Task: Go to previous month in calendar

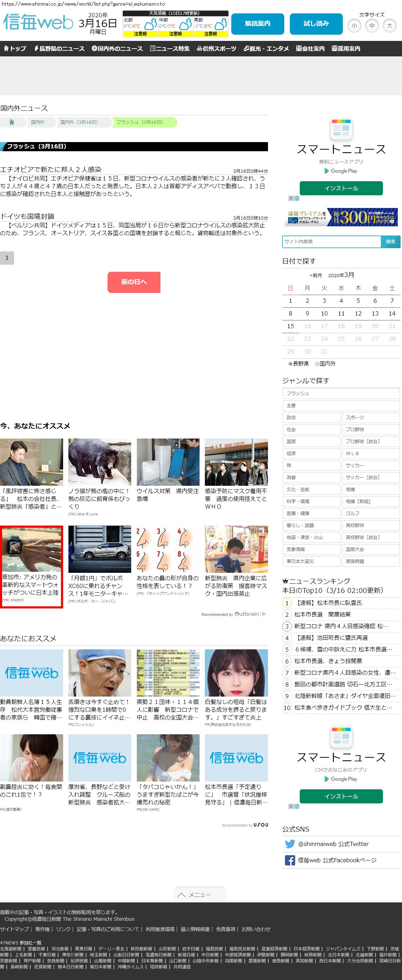Action: (x=316, y=275)
